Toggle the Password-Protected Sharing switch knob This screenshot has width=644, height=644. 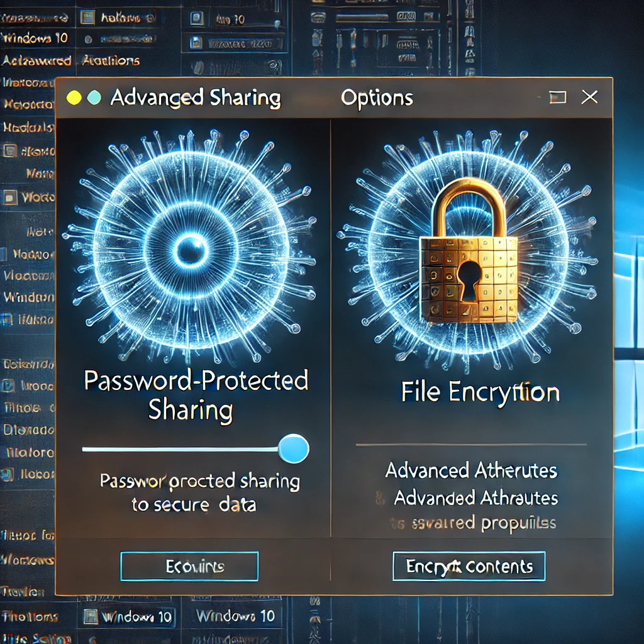click(x=293, y=449)
